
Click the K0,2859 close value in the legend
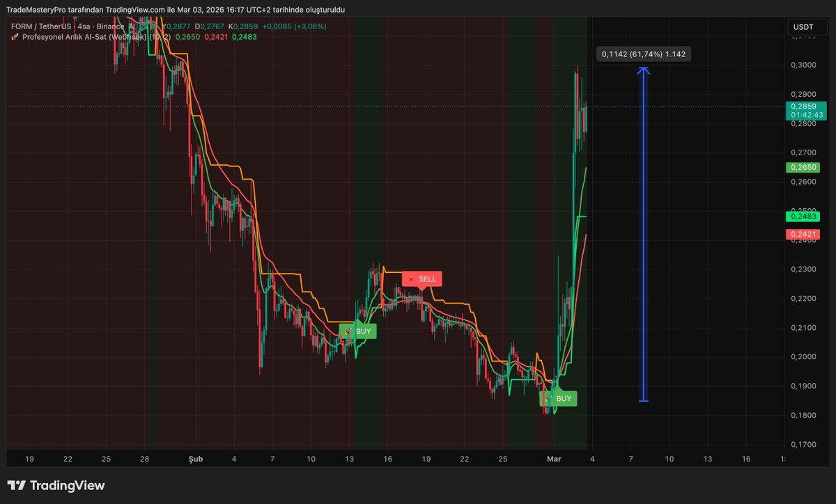pos(243,26)
